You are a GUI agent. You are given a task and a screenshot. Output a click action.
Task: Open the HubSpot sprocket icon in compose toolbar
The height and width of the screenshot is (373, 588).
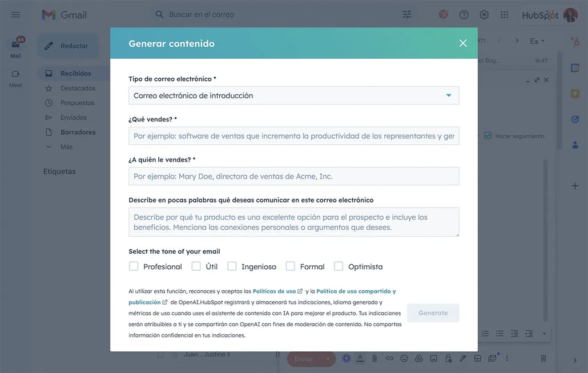[346, 358]
